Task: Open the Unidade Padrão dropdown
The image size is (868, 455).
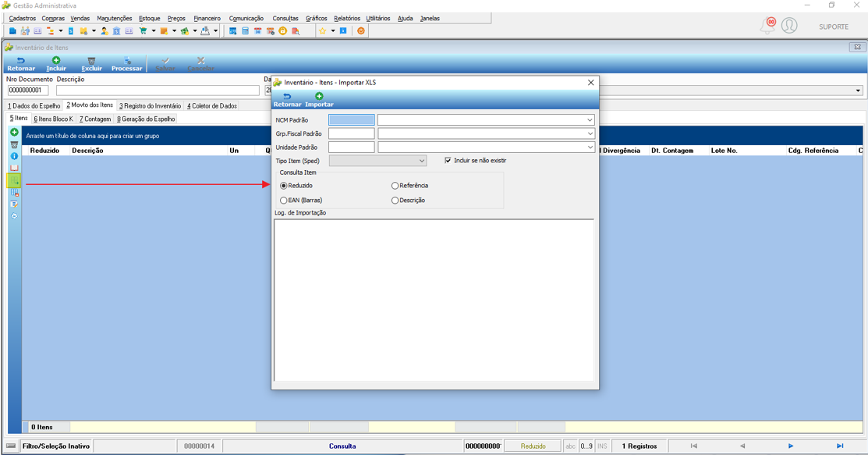Action: (x=590, y=148)
